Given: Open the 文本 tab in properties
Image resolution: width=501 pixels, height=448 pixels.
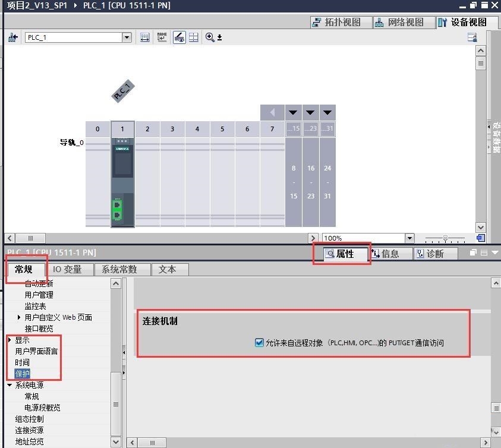Looking at the screenshot, I should (x=170, y=269).
